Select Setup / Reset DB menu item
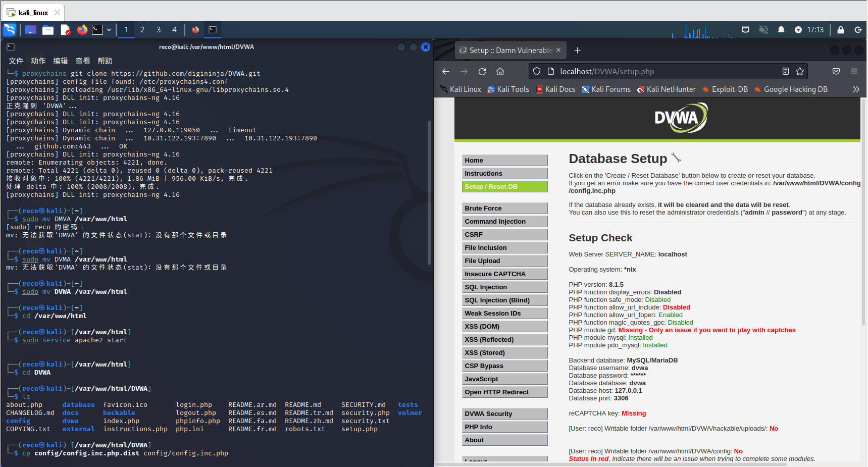868x467 pixels. [505, 186]
